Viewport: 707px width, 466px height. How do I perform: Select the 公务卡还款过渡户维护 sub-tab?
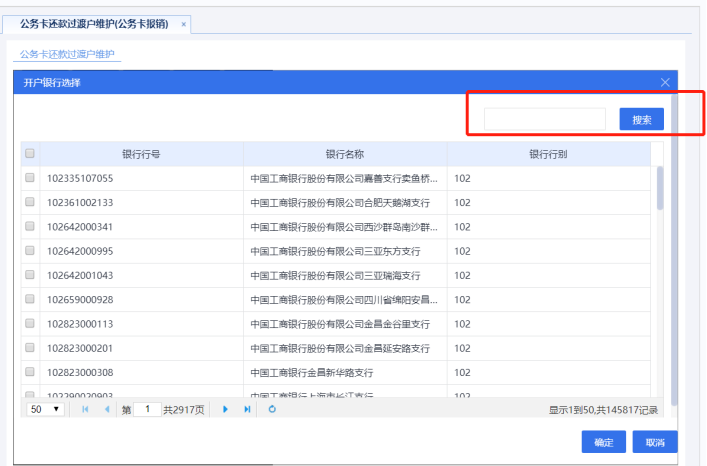67,54
